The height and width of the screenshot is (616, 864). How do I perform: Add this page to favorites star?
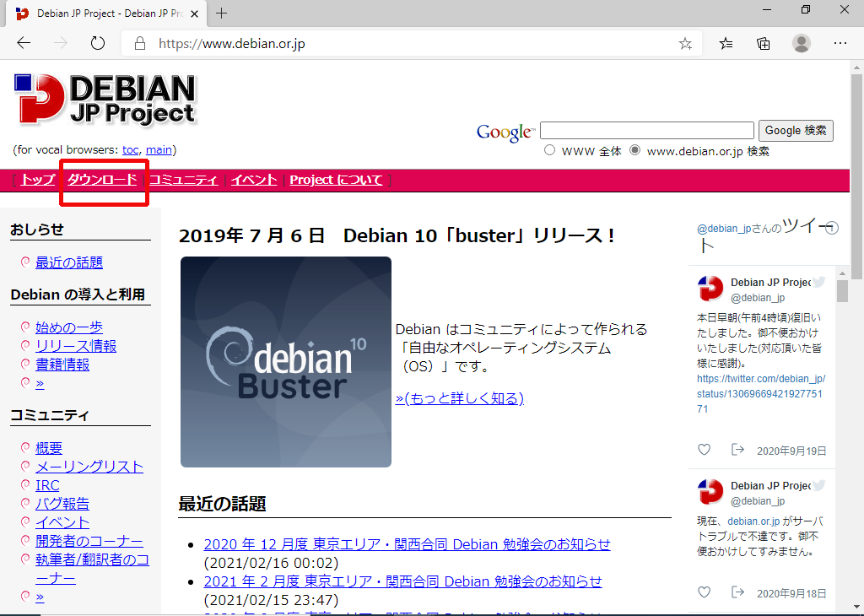click(685, 44)
